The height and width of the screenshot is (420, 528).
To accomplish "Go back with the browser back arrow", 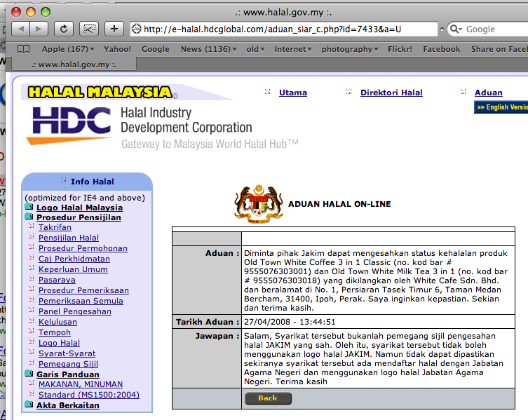I will (21, 29).
